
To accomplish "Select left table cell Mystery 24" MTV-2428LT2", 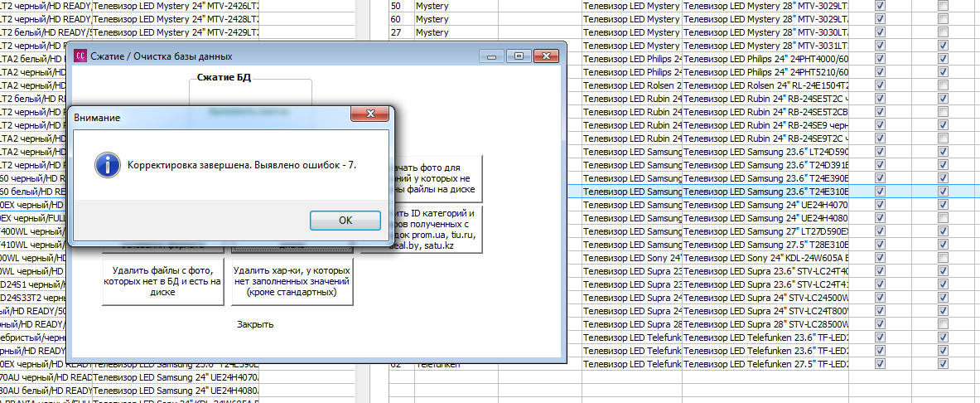I will click(x=176, y=19).
